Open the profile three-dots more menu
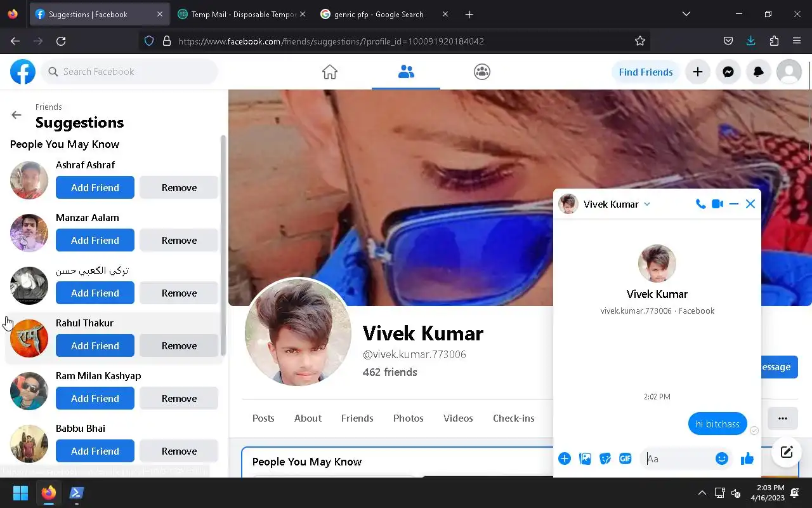This screenshot has width=812, height=508. coord(783,418)
